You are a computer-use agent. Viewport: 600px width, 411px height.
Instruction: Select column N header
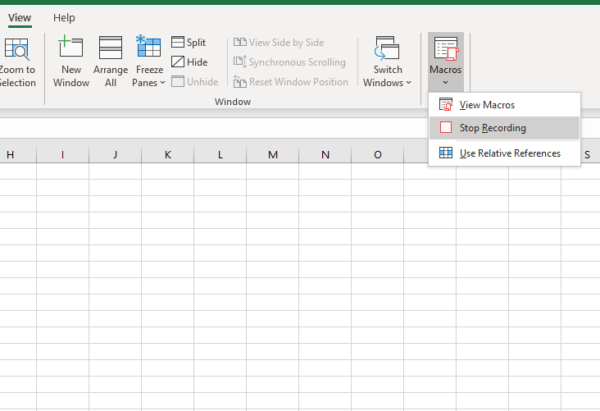coord(326,154)
